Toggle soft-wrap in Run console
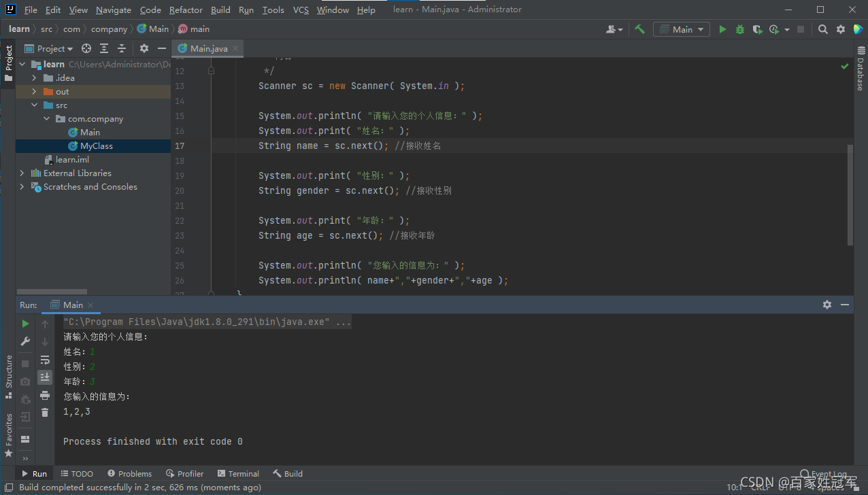The width and height of the screenshot is (868, 495). (45, 360)
